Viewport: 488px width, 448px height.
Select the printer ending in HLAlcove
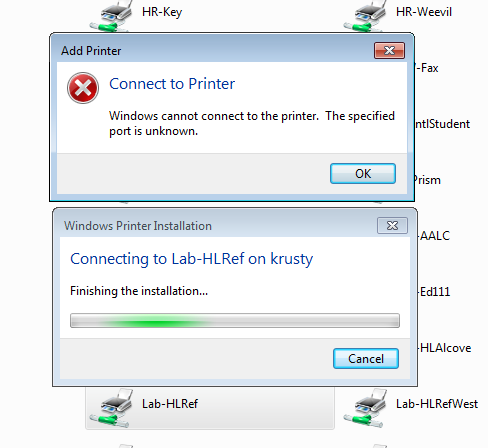(445, 348)
